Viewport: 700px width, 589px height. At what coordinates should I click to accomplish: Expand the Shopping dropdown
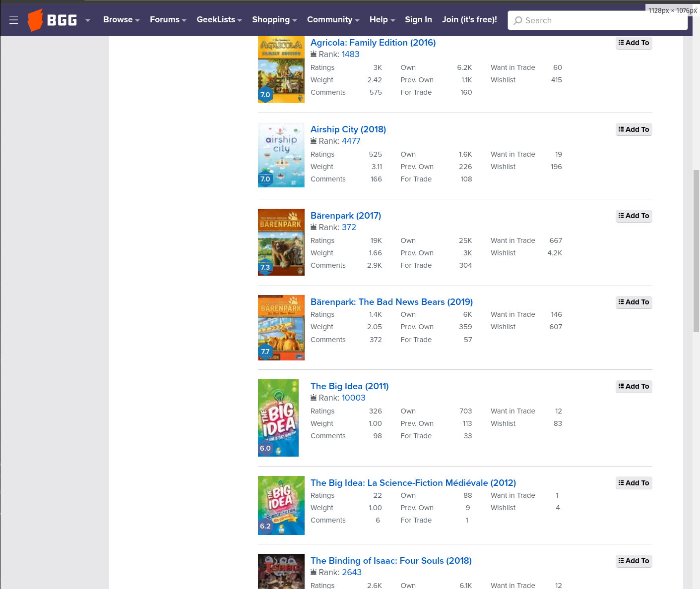tap(274, 20)
